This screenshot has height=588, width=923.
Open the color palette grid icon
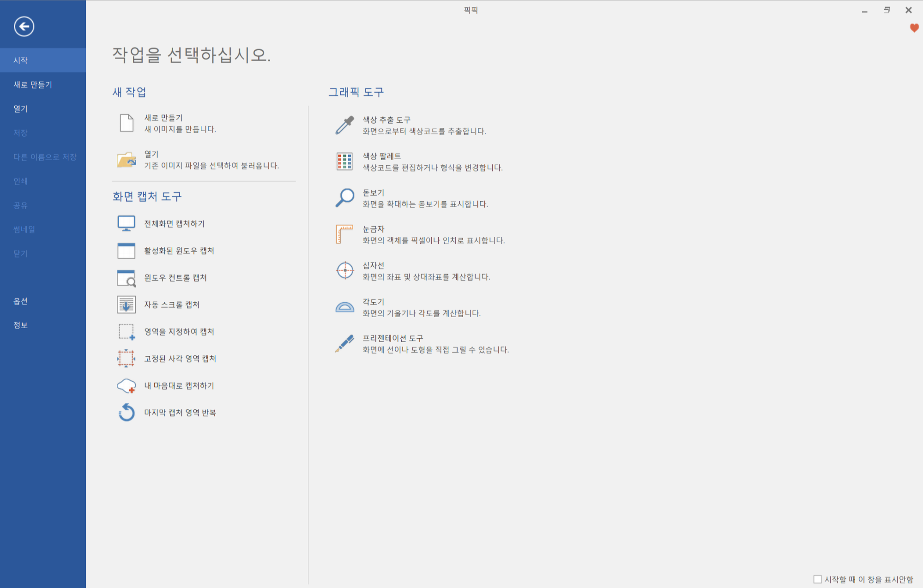[x=344, y=162]
